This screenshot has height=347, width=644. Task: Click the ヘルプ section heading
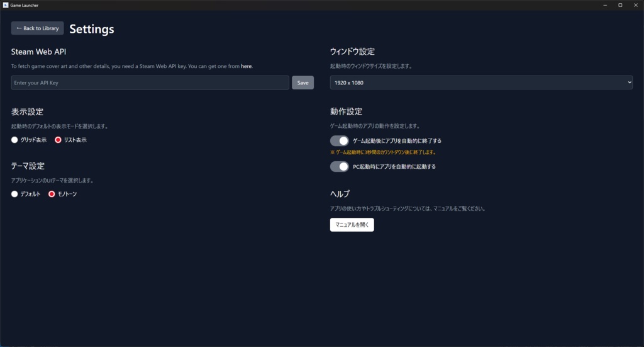pyautogui.click(x=340, y=193)
